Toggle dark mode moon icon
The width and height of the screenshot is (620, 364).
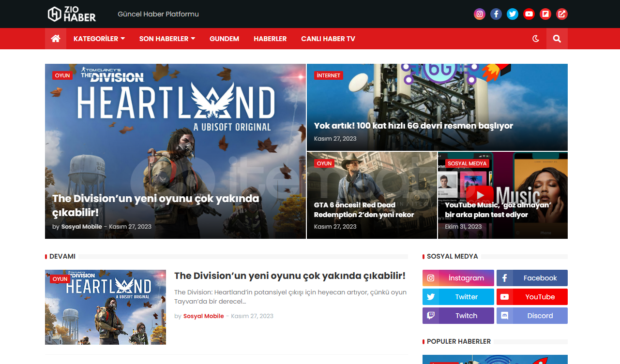pos(536,39)
